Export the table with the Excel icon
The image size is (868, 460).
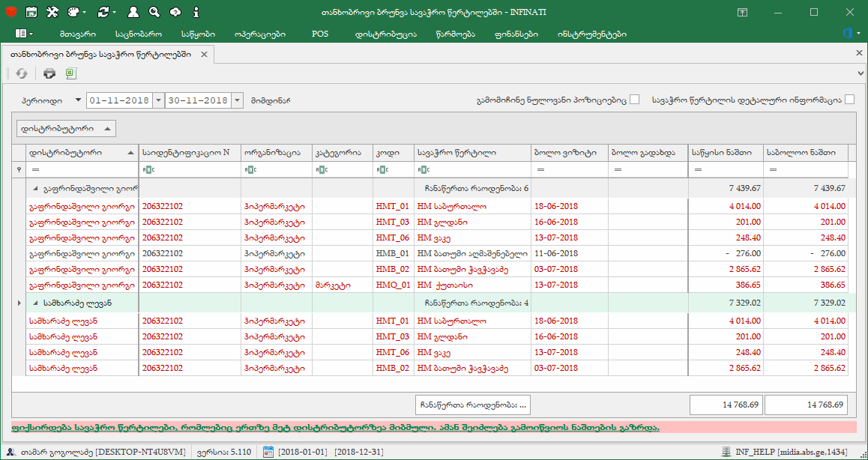[71, 73]
